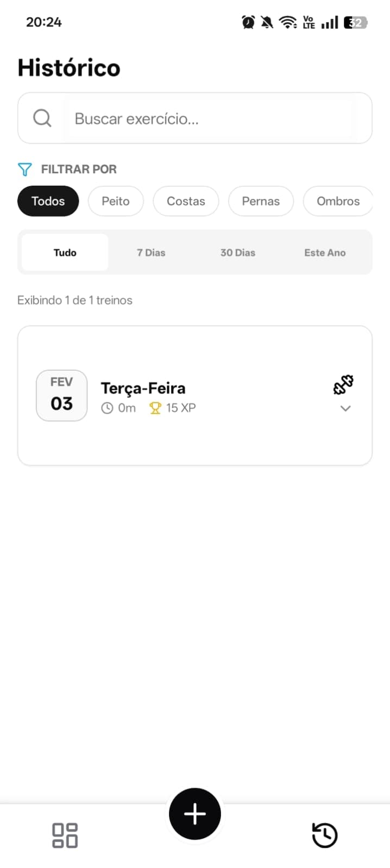The image size is (390, 868).
Task: Switch to the 7 Dias tab
Action: 151,252
